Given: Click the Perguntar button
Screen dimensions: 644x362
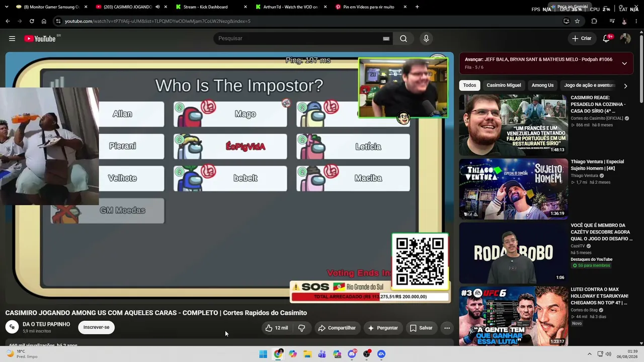Looking at the screenshot, I should pyautogui.click(x=383, y=328).
